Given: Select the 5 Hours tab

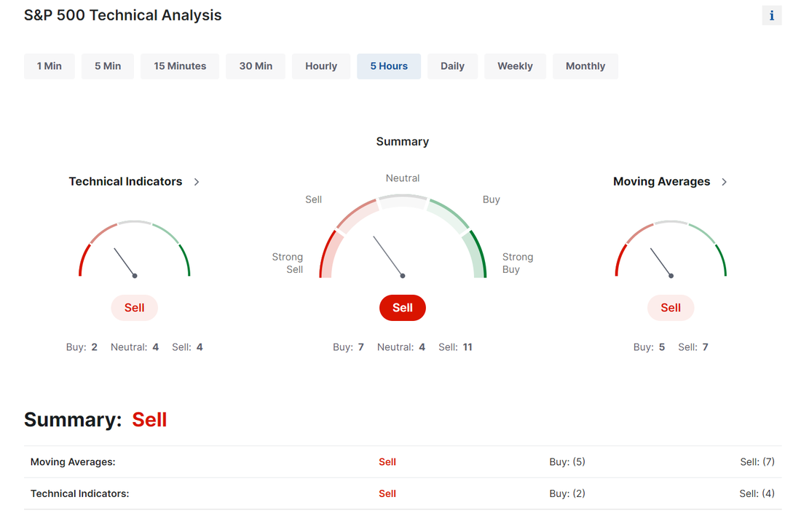Looking at the screenshot, I should pos(389,65).
